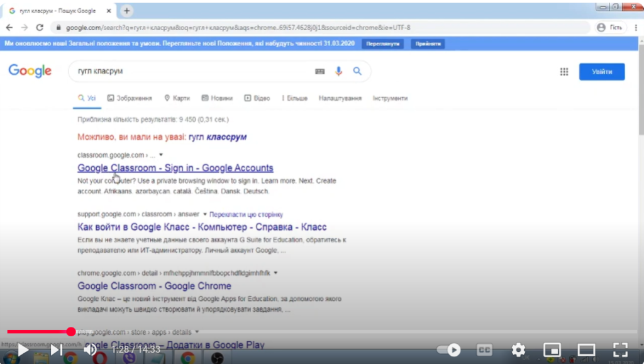Play the video with the play button
644x364 pixels.
(x=23, y=350)
